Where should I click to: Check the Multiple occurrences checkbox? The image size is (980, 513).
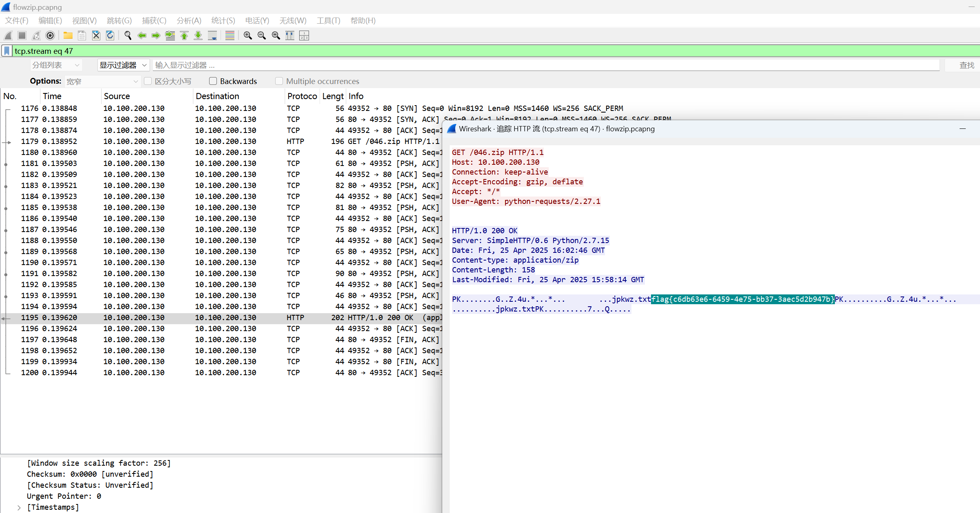(x=279, y=81)
